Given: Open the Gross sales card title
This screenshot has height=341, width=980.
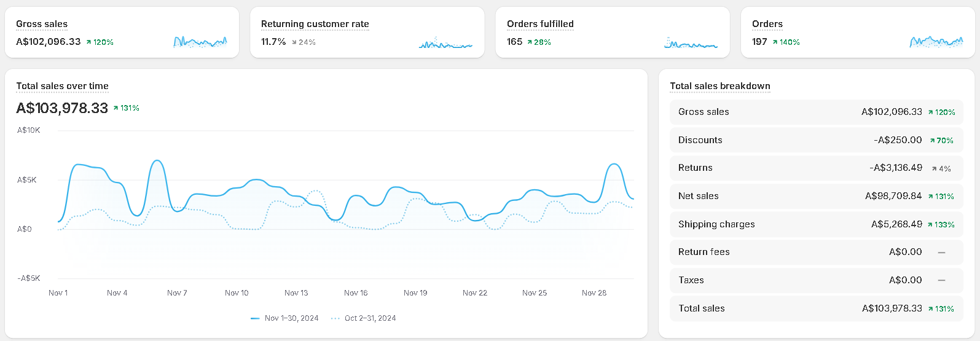Looking at the screenshot, I should [42, 24].
